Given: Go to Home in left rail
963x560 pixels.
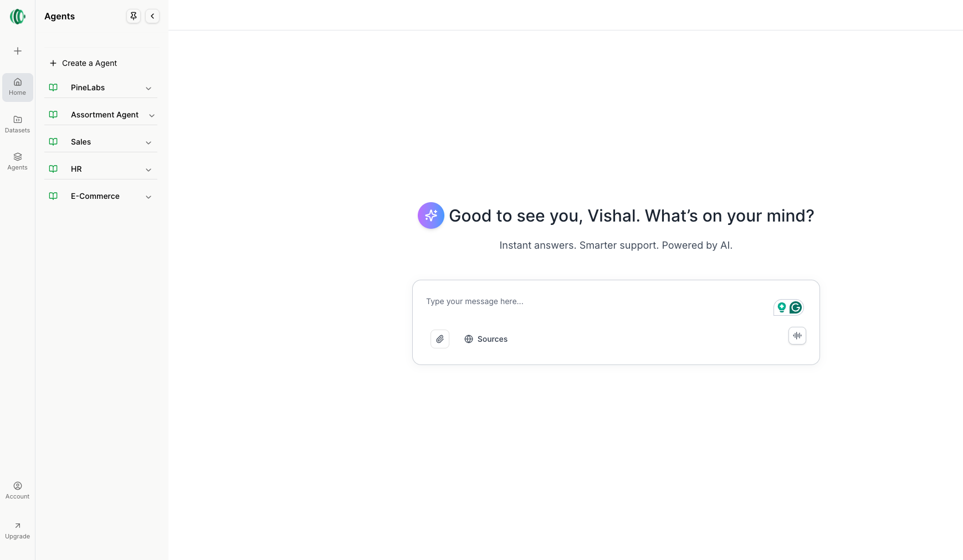Looking at the screenshot, I should (18, 87).
